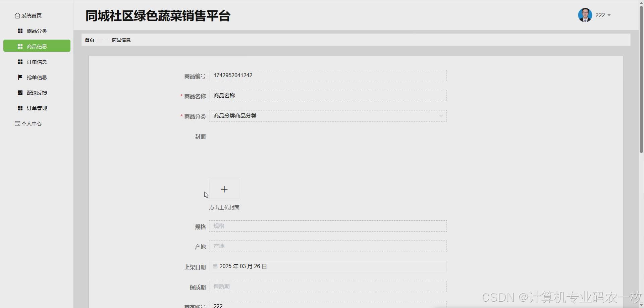Click the 首页 breadcrumb link

89,40
